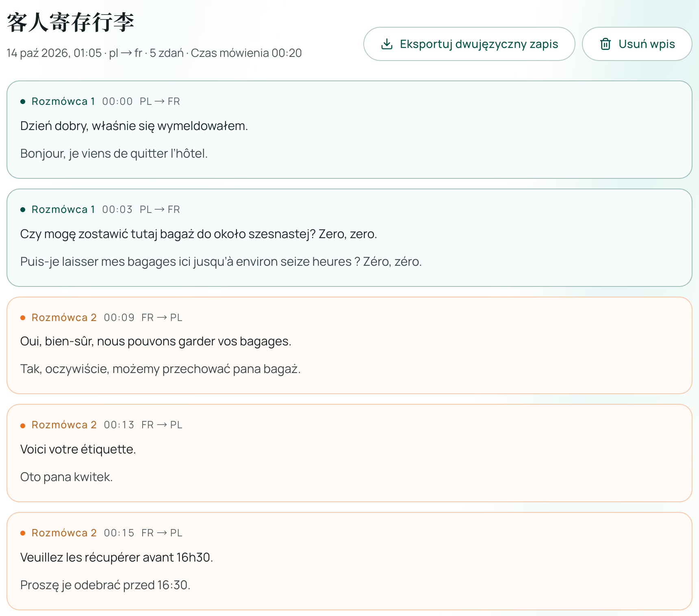The width and height of the screenshot is (699, 616).
Task: Click Rozmówca 1 label at timestamp 00:00
Action: pyautogui.click(x=63, y=101)
